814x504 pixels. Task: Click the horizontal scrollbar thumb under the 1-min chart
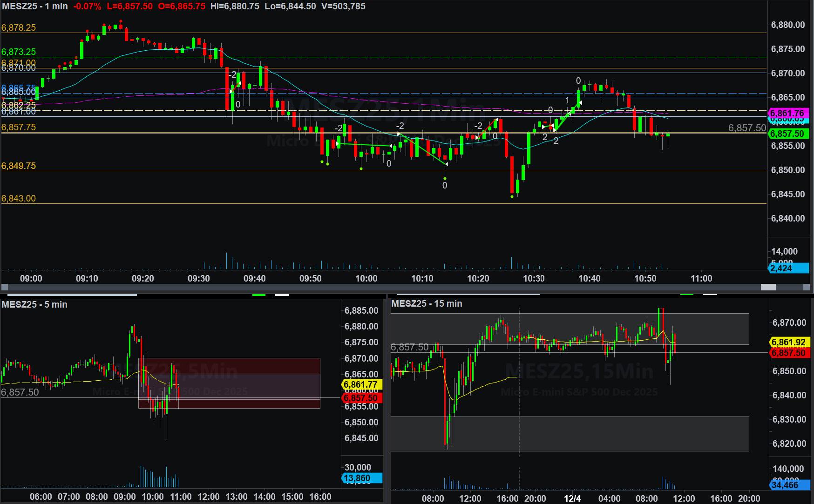tap(768, 287)
